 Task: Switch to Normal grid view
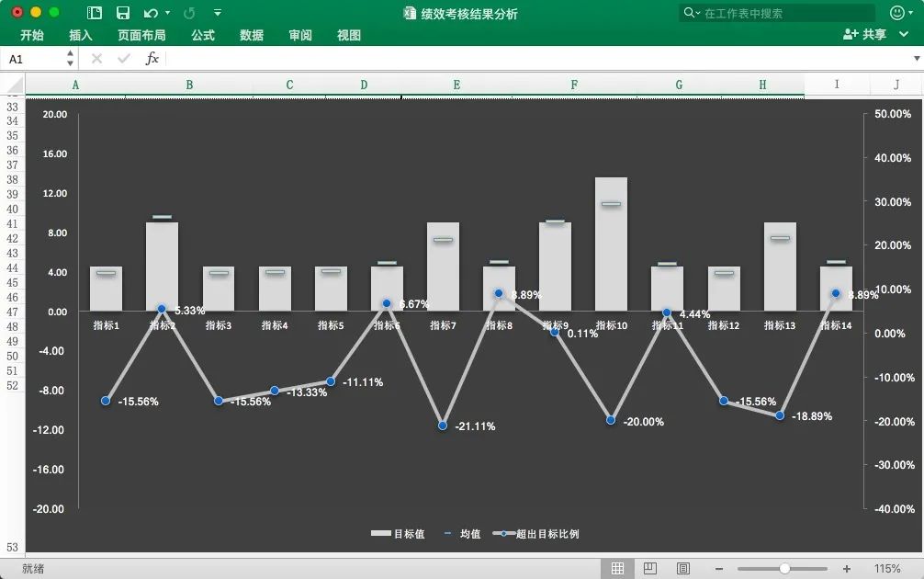(x=618, y=569)
